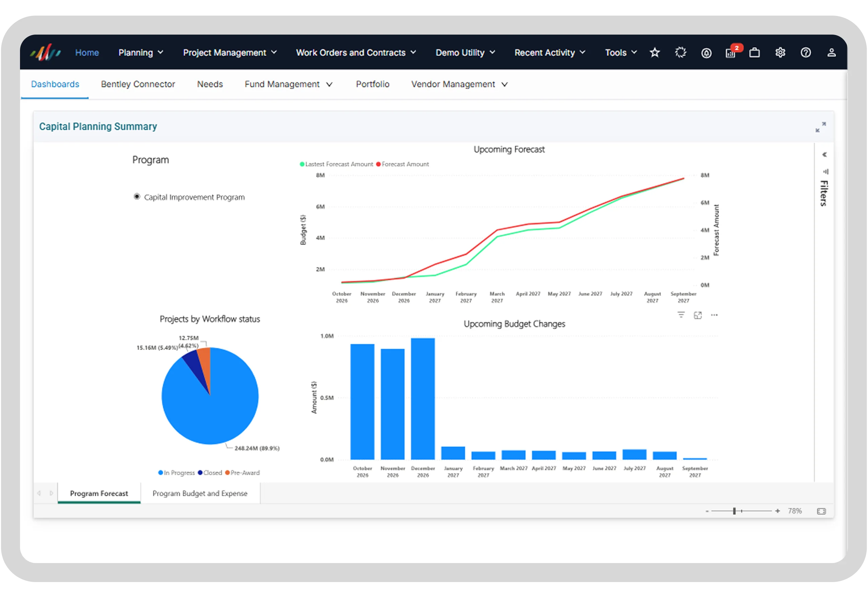Switch to Program Budget and Expense tab
Screen dimensions: 868x598
200,494
